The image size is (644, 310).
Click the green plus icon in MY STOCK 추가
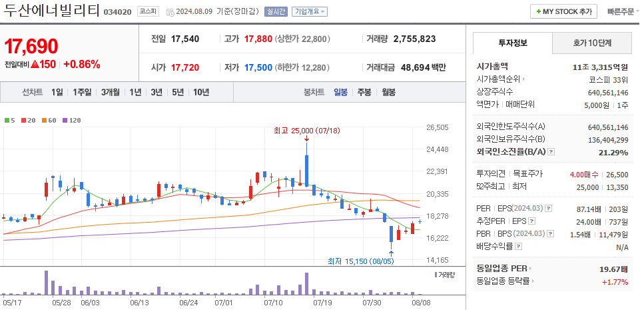click(539, 11)
